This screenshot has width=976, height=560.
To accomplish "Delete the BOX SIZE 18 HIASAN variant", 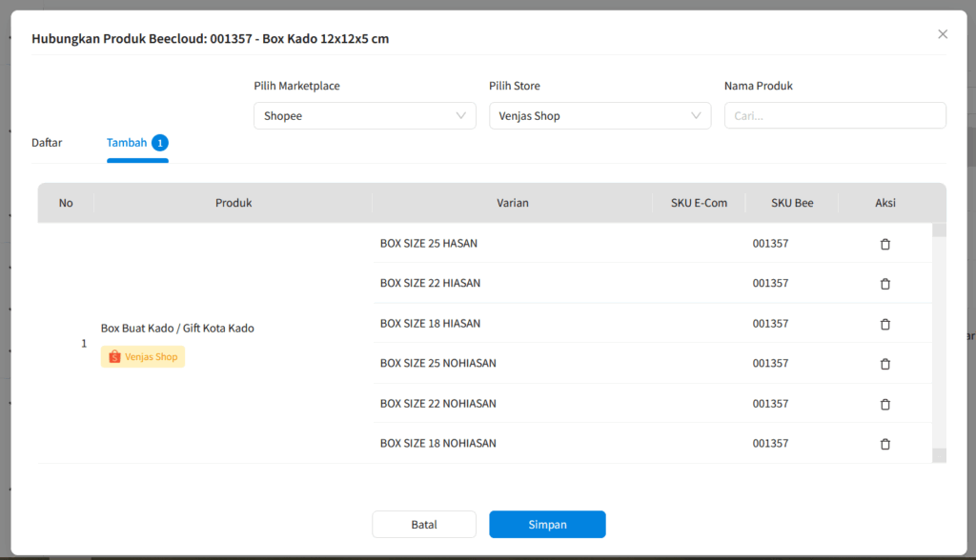I will (884, 324).
